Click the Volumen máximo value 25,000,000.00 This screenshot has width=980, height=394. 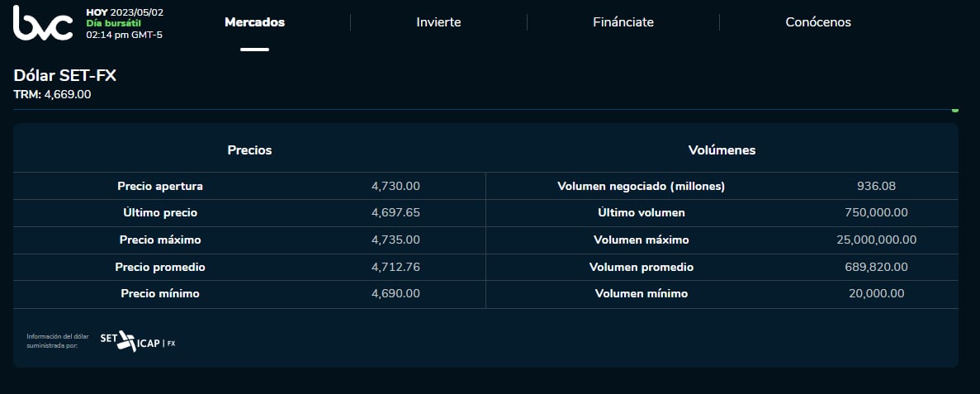coord(876,240)
